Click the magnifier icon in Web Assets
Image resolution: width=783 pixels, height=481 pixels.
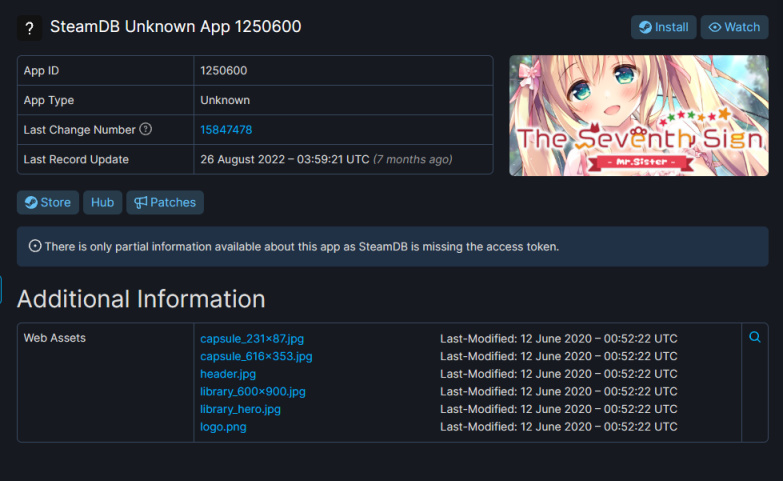click(x=755, y=337)
